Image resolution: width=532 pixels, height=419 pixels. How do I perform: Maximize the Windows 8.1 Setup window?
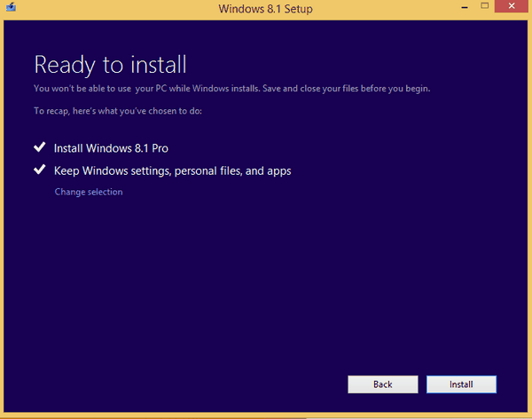tap(484, 6)
